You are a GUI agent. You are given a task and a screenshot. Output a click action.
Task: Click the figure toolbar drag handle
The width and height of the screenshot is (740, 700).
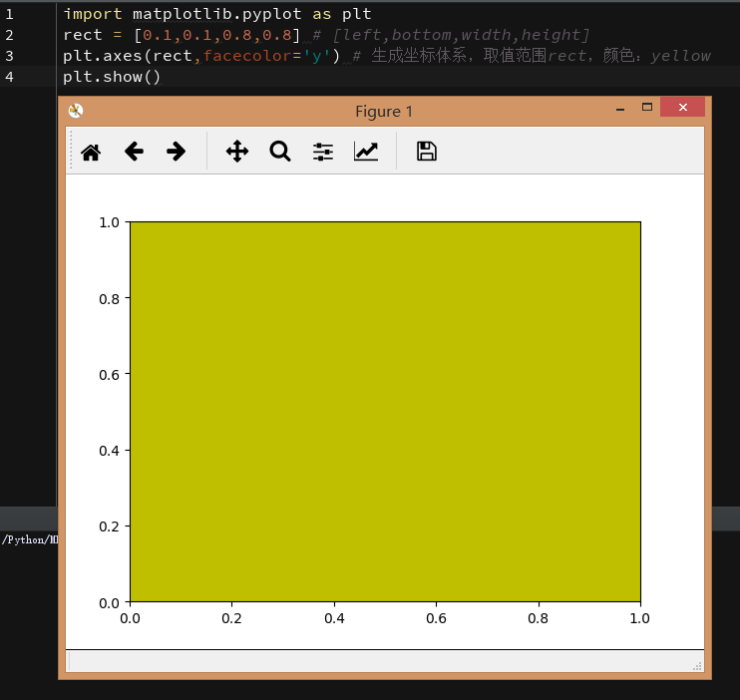point(71,151)
